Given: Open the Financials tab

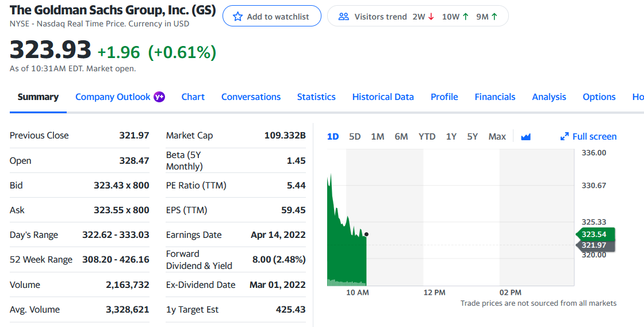Looking at the screenshot, I should 495,97.
